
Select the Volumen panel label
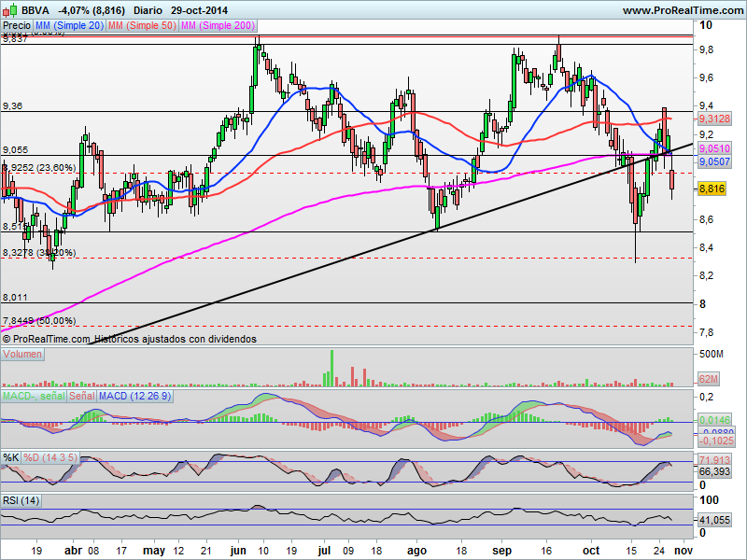click(22, 355)
